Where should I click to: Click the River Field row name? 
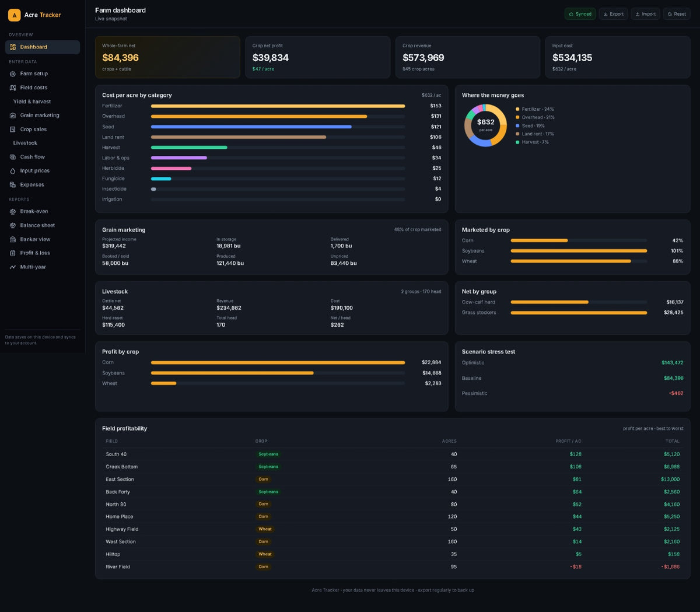coord(118,567)
